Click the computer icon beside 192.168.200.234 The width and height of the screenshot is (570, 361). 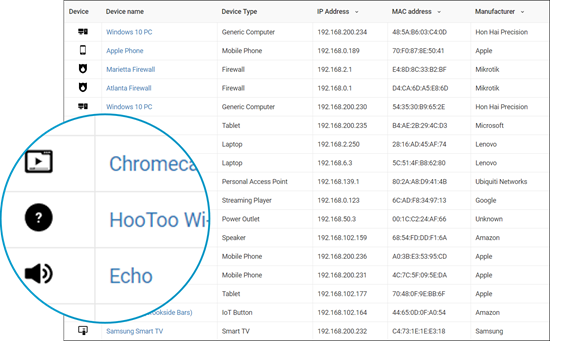coord(83,32)
